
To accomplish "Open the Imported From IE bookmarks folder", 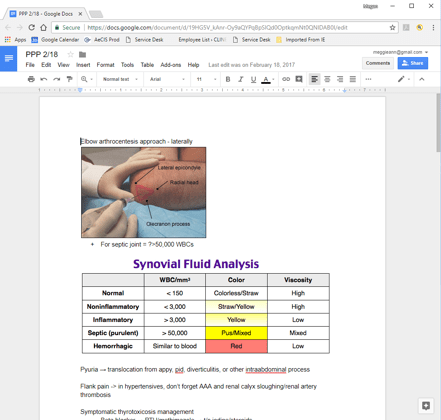I will (301, 40).
